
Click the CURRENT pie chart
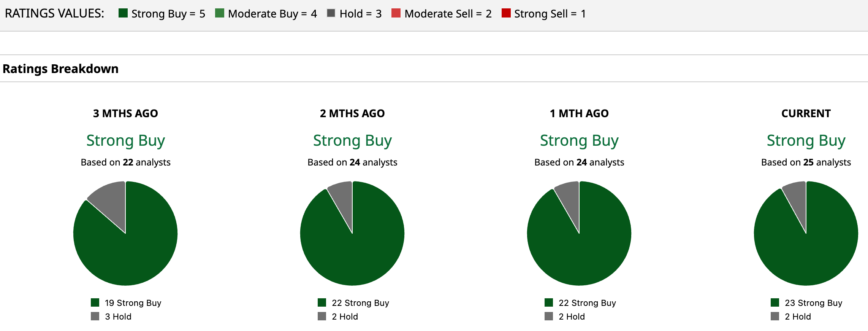coord(806,243)
